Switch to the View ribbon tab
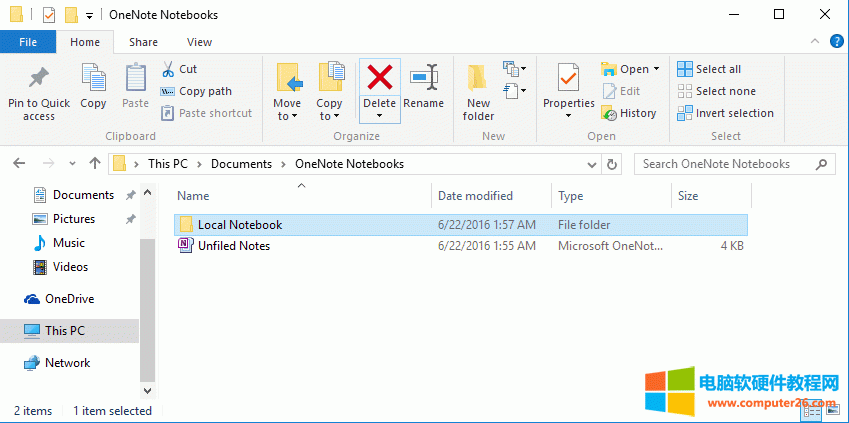This screenshot has height=423, width=849. pyautogui.click(x=199, y=42)
